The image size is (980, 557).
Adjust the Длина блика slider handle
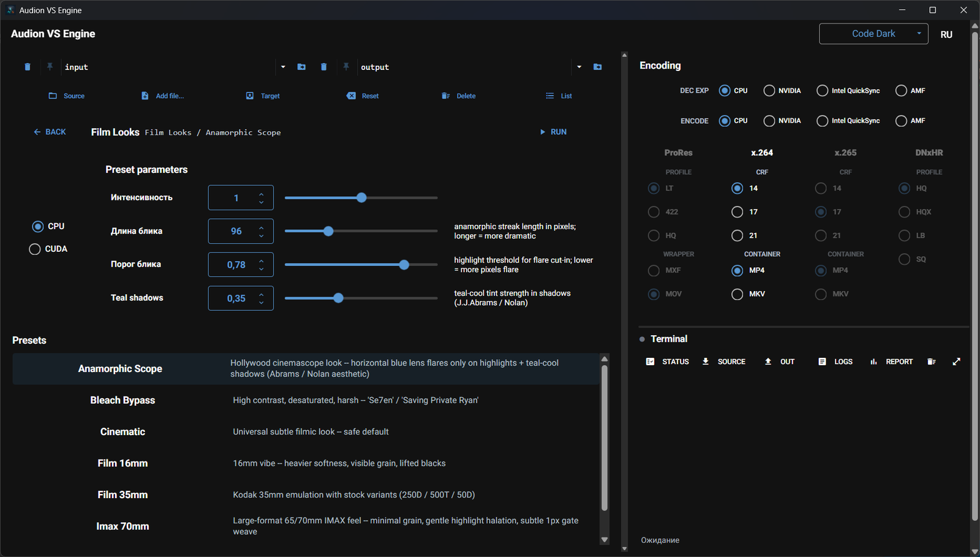click(328, 231)
